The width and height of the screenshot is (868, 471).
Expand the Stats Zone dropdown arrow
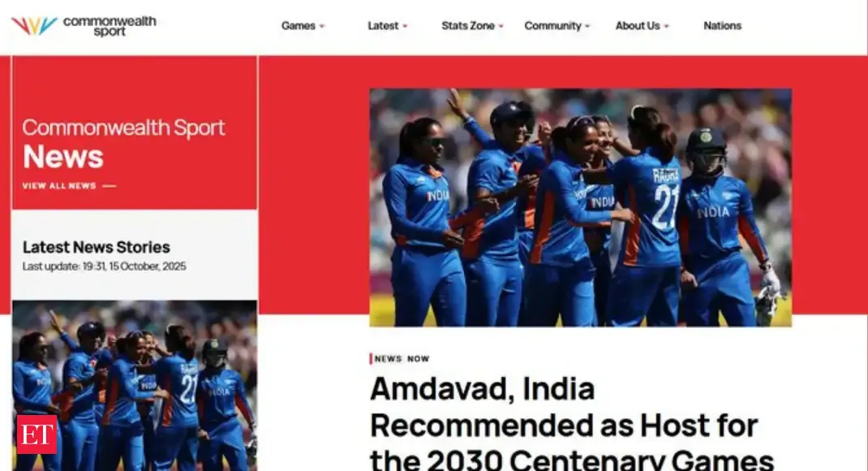click(x=501, y=26)
